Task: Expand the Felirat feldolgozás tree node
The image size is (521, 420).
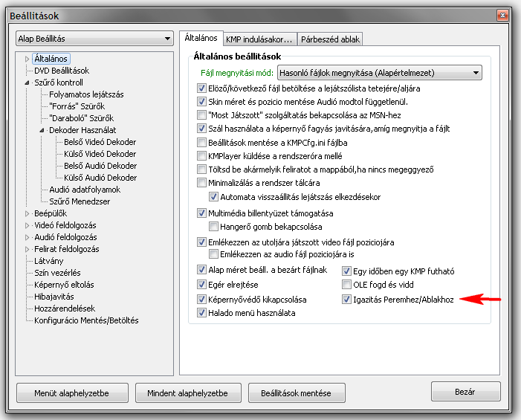Action: (27, 249)
